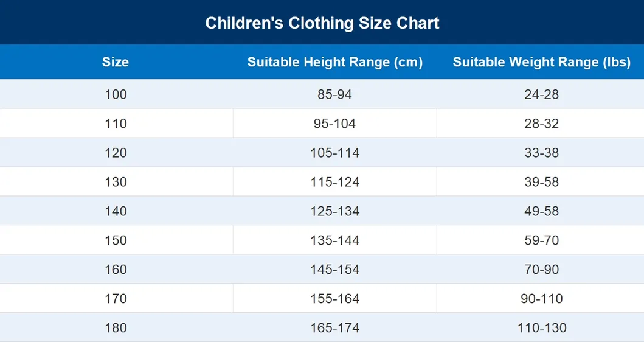Click the 90-110 weight cell
644x342 pixels.
pos(541,298)
